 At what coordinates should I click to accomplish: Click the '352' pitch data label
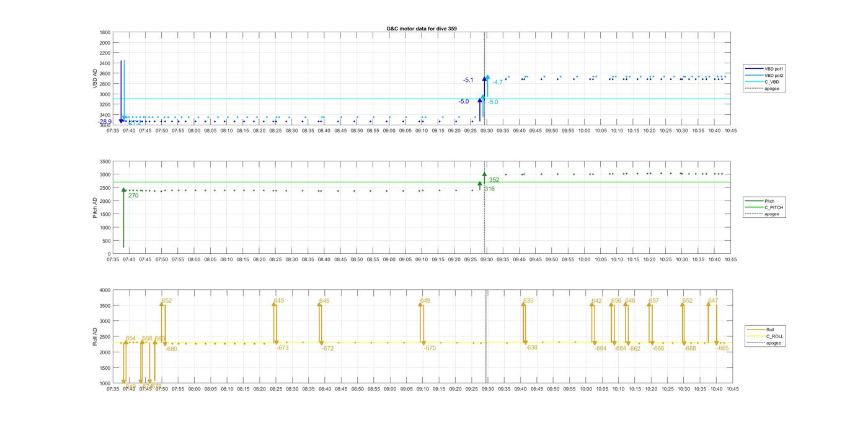point(494,180)
